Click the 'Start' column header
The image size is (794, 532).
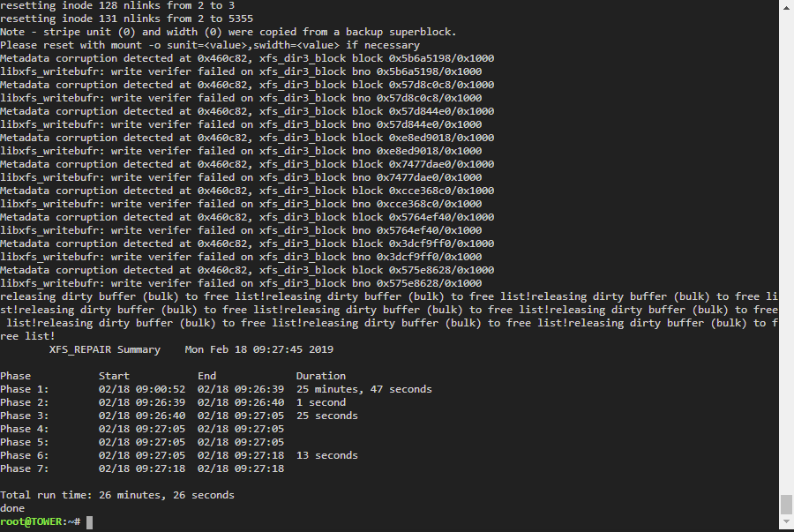(x=114, y=376)
